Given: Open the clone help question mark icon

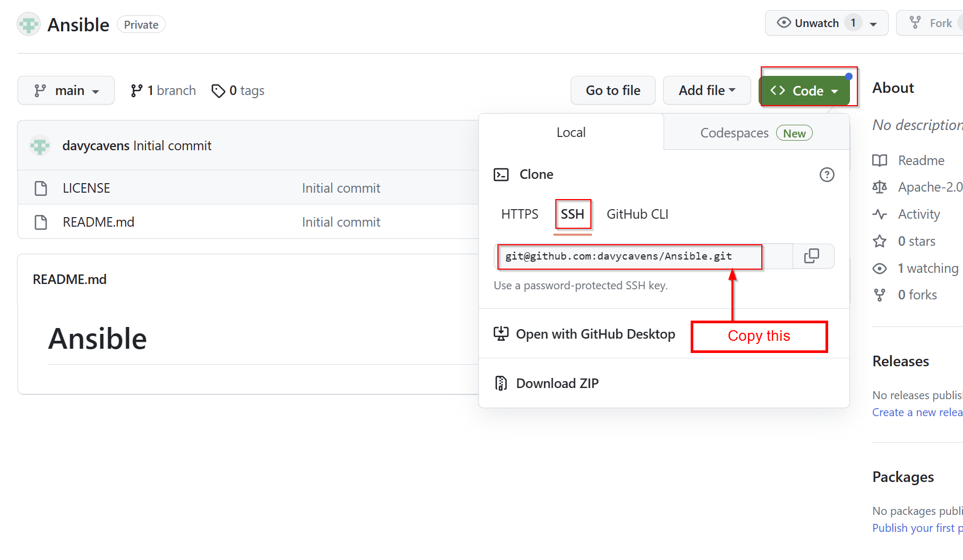Looking at the screenshot, I should [827, 175].
